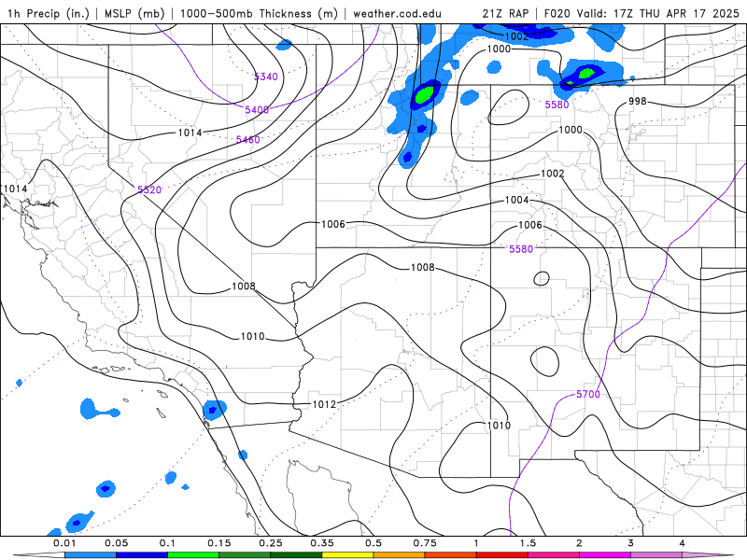The image size is (747, 560).
Task: Select the orange 0.5 legend swatch
Action: [x=400, y=555]
